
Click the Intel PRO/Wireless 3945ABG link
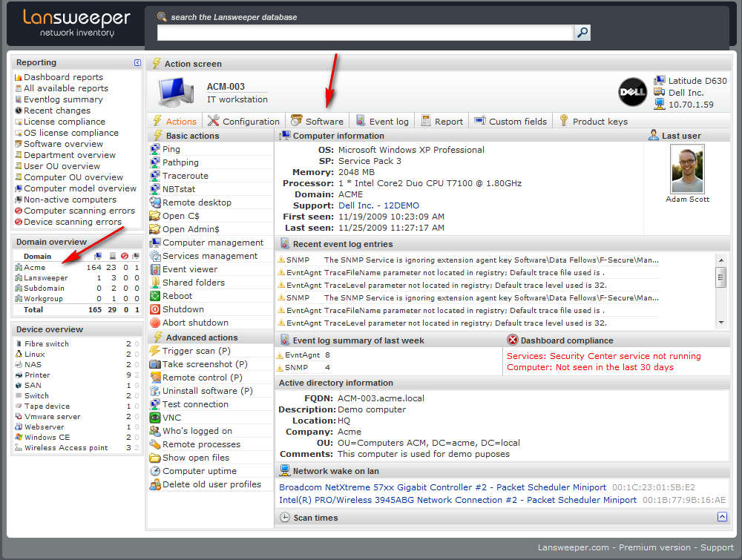(x=458, y=500)
